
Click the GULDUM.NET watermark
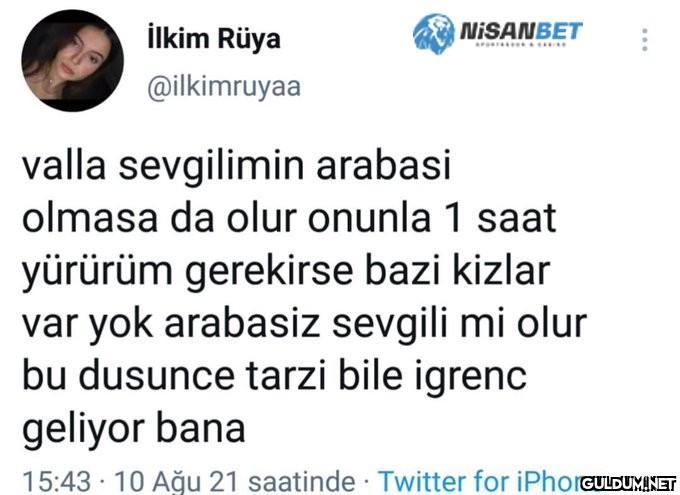click(x=628, y=484)
